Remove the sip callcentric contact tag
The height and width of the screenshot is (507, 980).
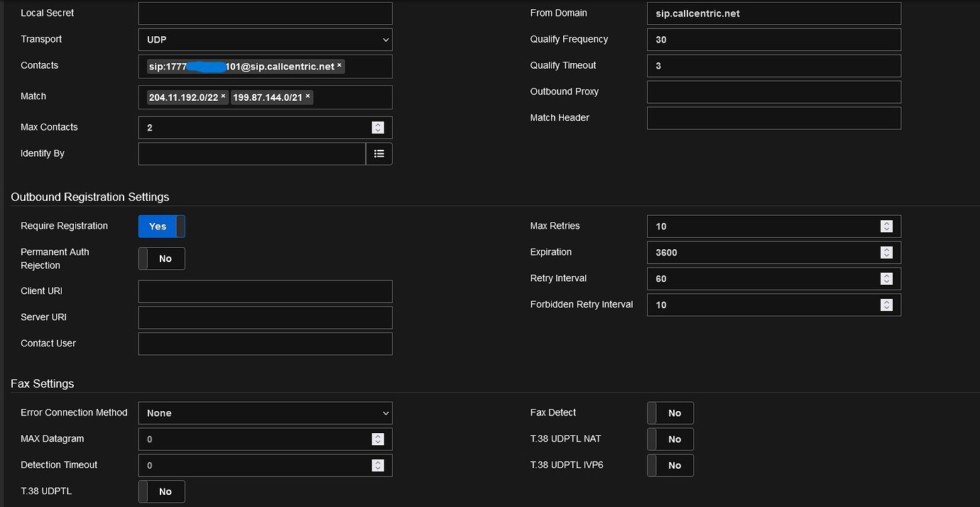[339, 65]
